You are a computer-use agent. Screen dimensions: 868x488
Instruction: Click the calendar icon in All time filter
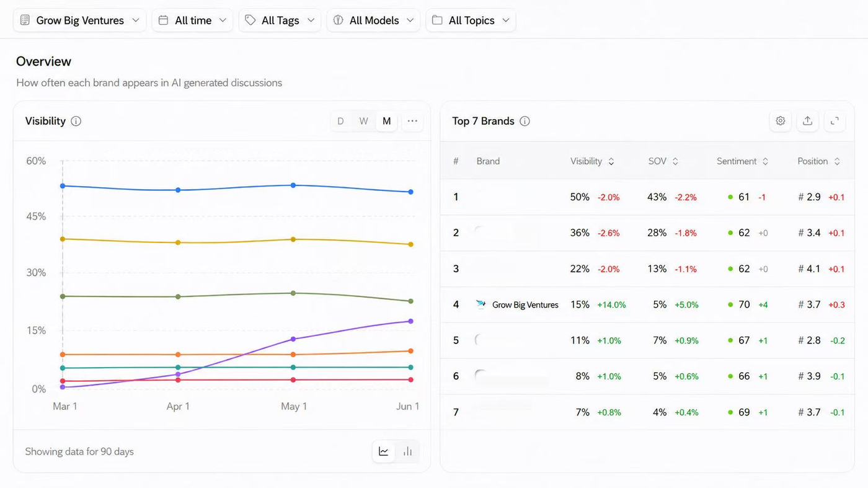point(164,20)
